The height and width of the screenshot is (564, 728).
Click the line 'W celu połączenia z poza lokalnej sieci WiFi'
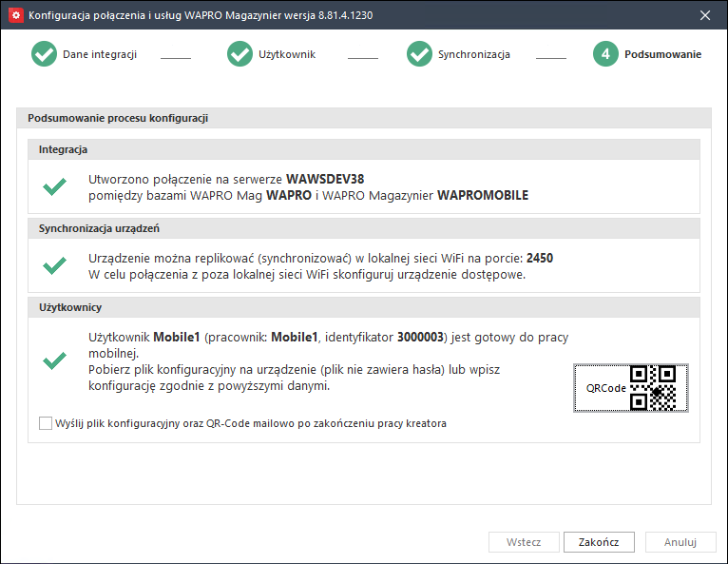coord(208,275)
